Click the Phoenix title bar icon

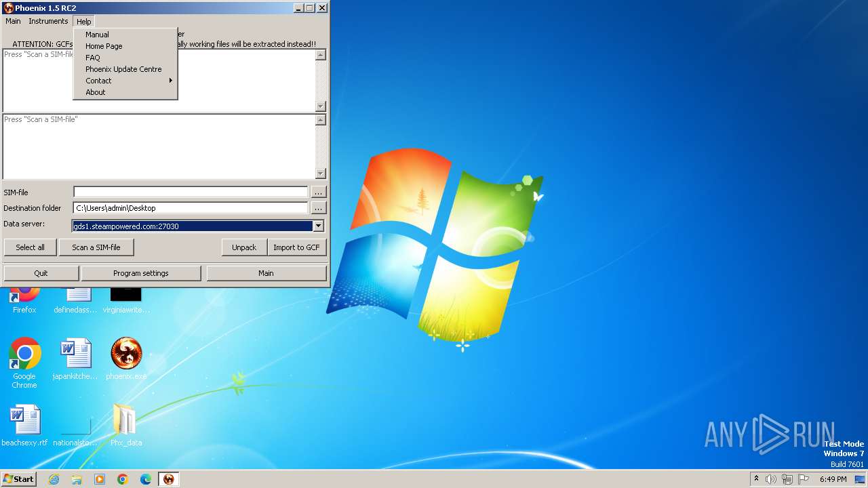click(9, 8)
